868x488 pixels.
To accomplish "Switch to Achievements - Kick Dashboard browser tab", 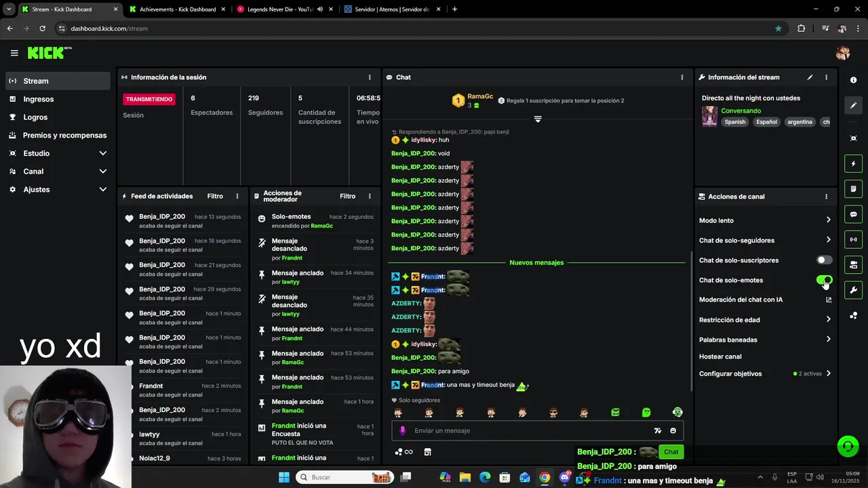I will click(x=178, y=9).
